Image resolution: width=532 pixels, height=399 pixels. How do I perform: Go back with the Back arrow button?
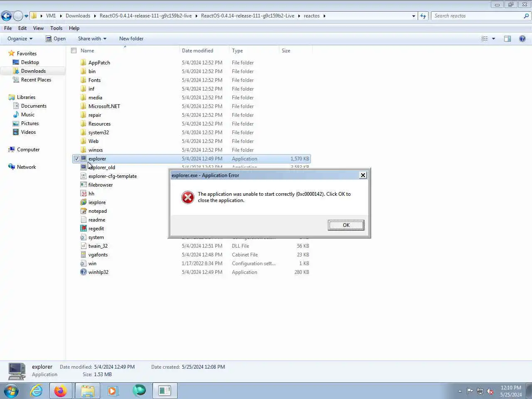[6, 16]
